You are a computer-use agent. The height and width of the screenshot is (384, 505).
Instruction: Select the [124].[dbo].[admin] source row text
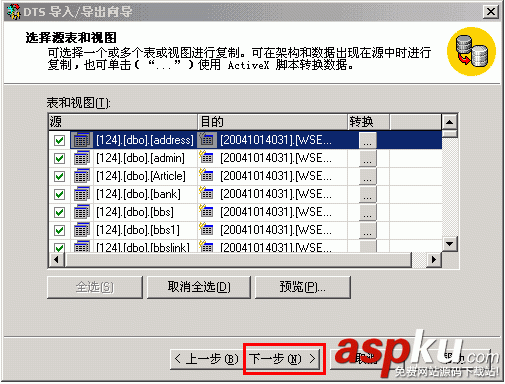point(140,158)
